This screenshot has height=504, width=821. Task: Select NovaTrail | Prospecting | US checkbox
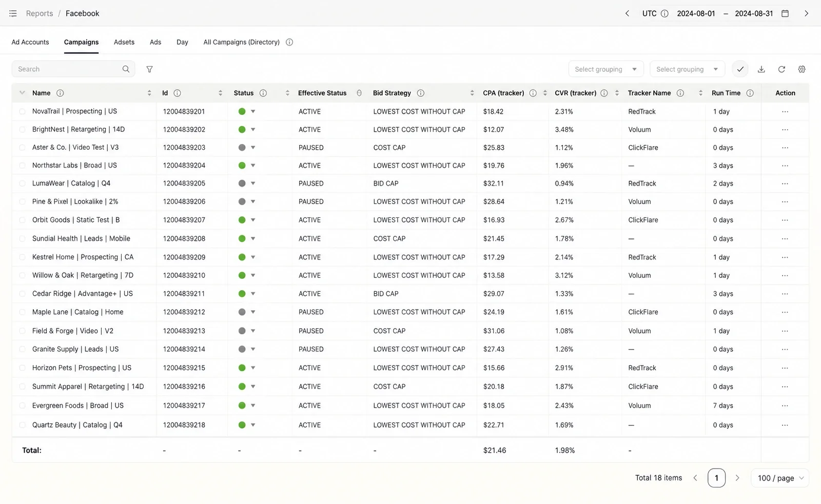22,111
